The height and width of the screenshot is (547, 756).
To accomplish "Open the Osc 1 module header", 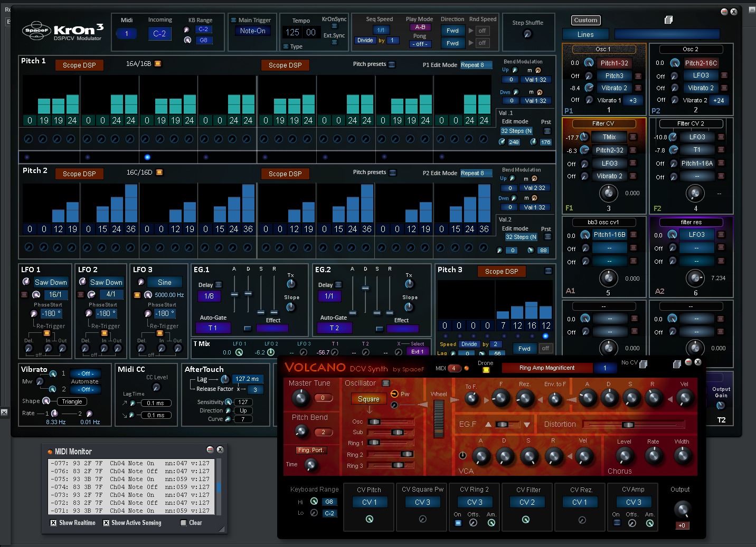I will click(x=603, y=49).
